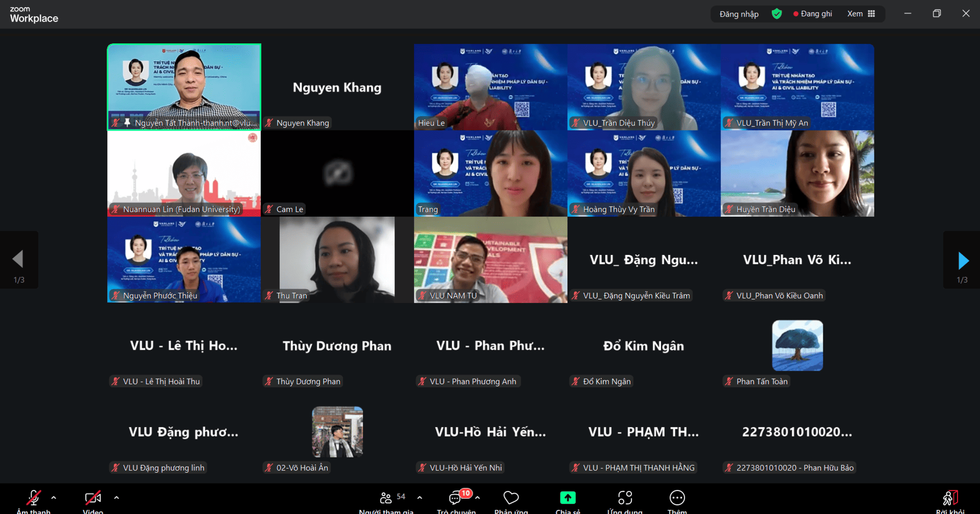Viewport: 980px width, 514px height.
Task: Click Phan Tấn Toàn tree avatar picture
Action: [x=797, y=345]
